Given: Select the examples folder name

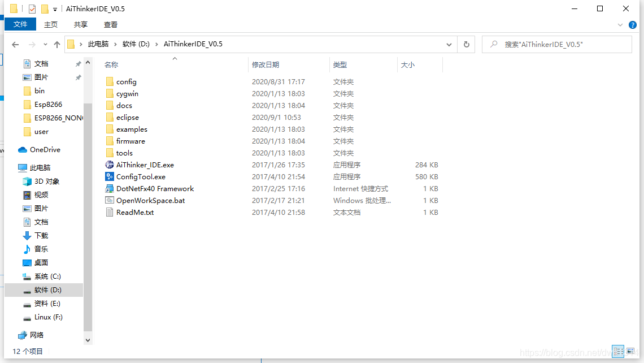Looking at the screenshot, I should 132,129.
